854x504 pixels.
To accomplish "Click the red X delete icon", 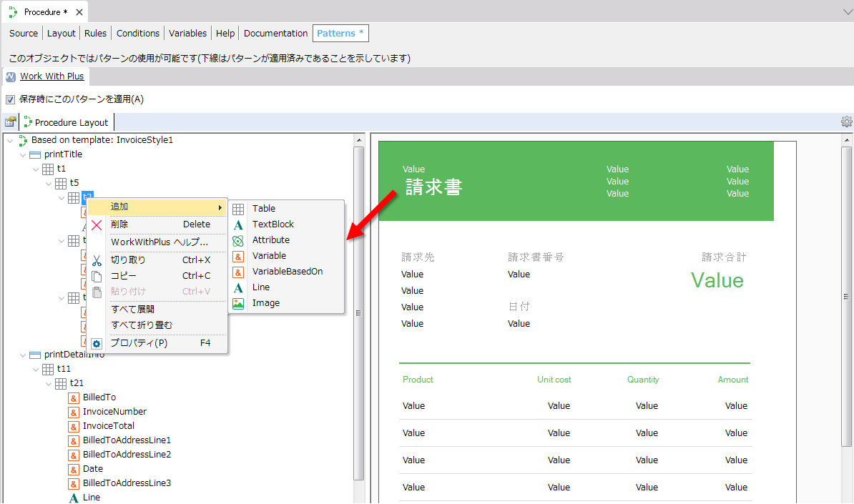I will tap(97, 224).
